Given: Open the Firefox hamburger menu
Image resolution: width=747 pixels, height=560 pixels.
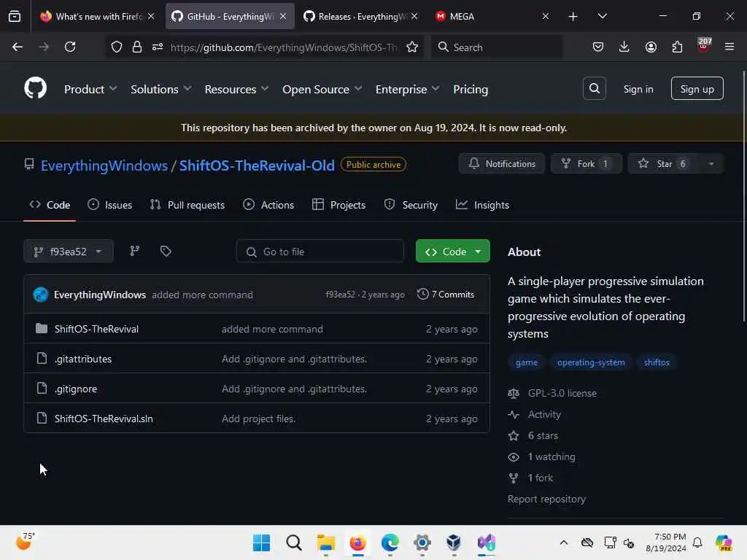Looking at the screenshot, I should [729, 47].
